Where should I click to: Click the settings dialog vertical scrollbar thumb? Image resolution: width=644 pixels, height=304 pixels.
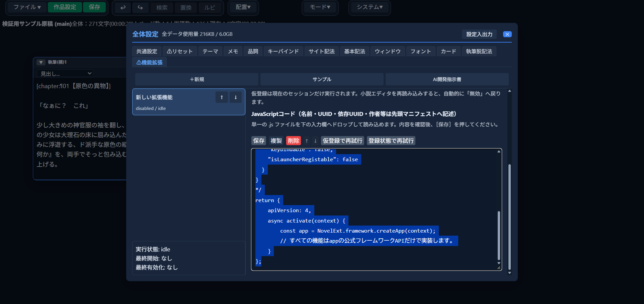509,217
